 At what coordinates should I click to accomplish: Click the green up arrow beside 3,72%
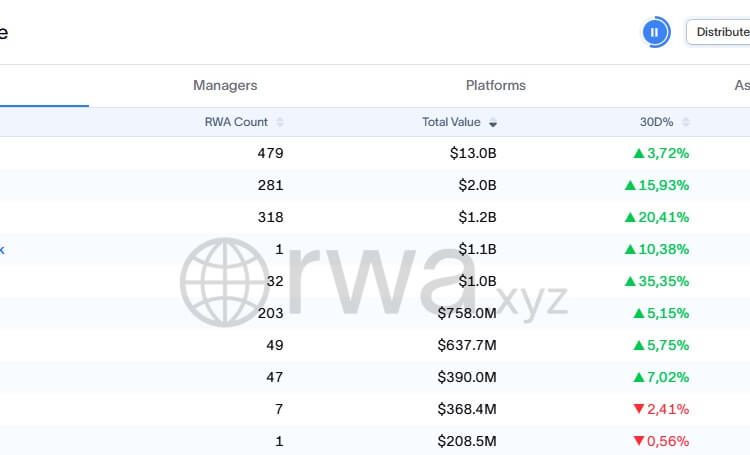click(x=638, y=153)
